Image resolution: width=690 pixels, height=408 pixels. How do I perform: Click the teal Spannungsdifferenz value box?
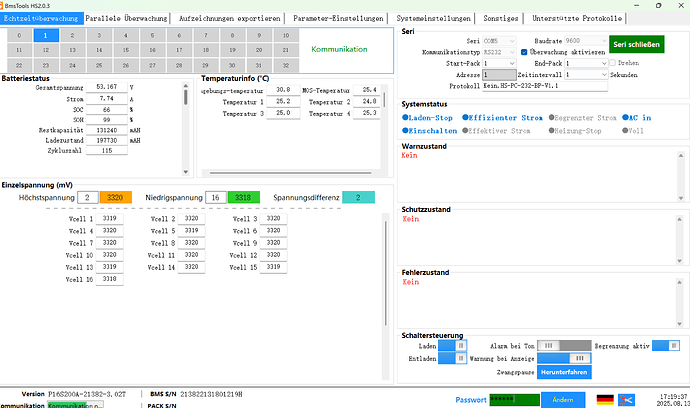(x=358, y=198)
